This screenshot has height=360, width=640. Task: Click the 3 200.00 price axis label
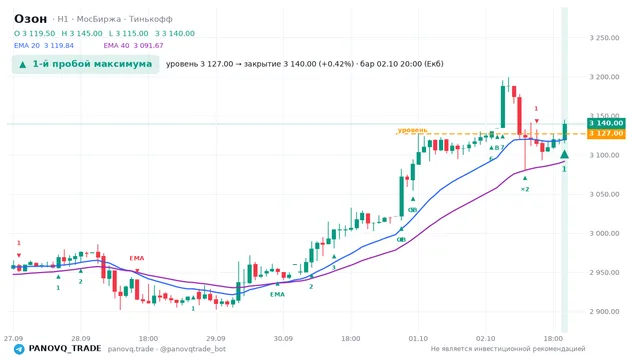pyautogui.click(x=604, y=77)
